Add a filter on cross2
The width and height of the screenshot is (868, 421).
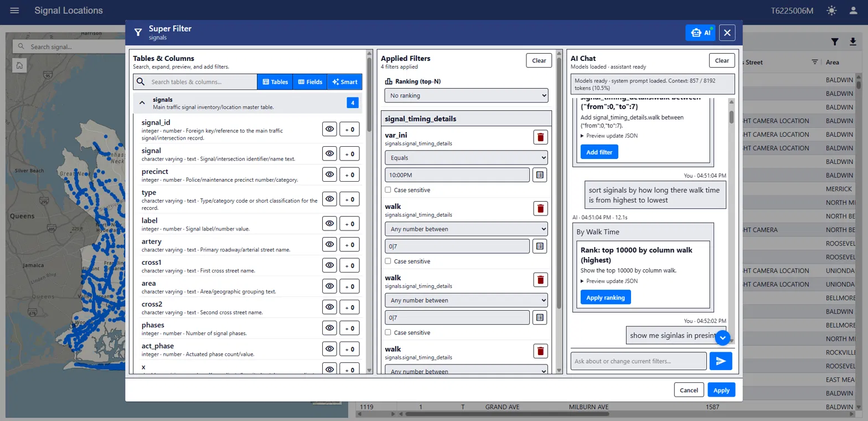tap(349, 307)
